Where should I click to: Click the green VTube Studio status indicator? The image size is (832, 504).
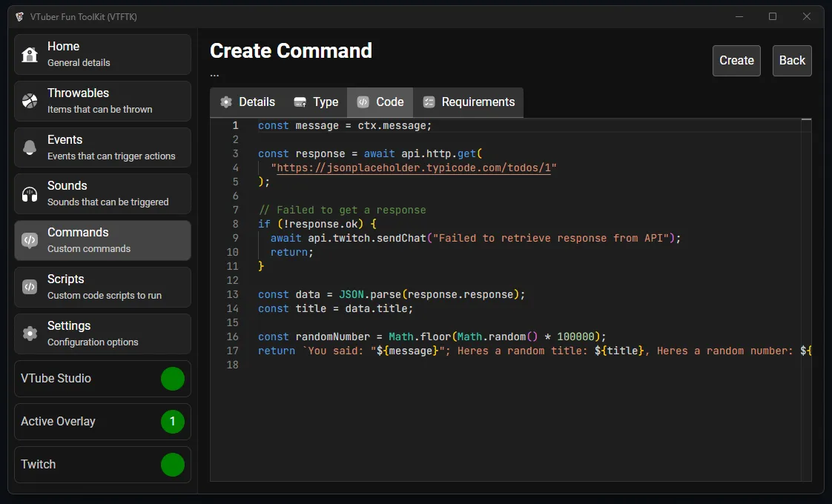point(172,379)
